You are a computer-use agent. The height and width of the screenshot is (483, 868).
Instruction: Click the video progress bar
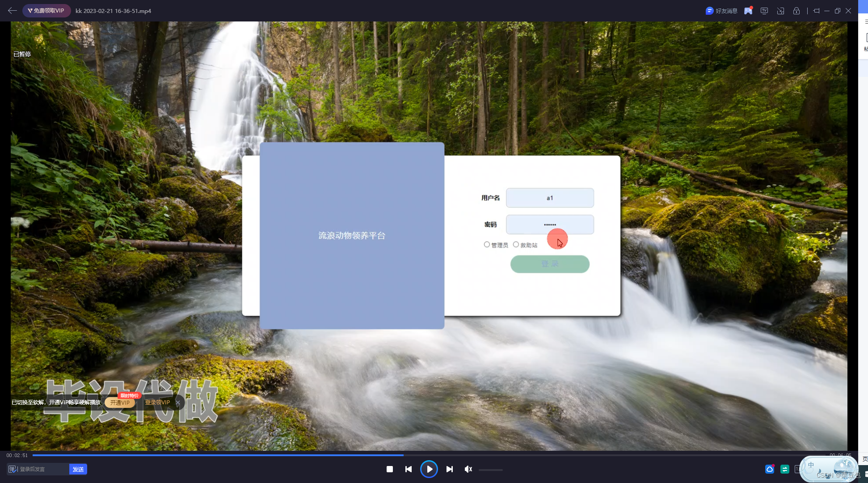point(536,455)
